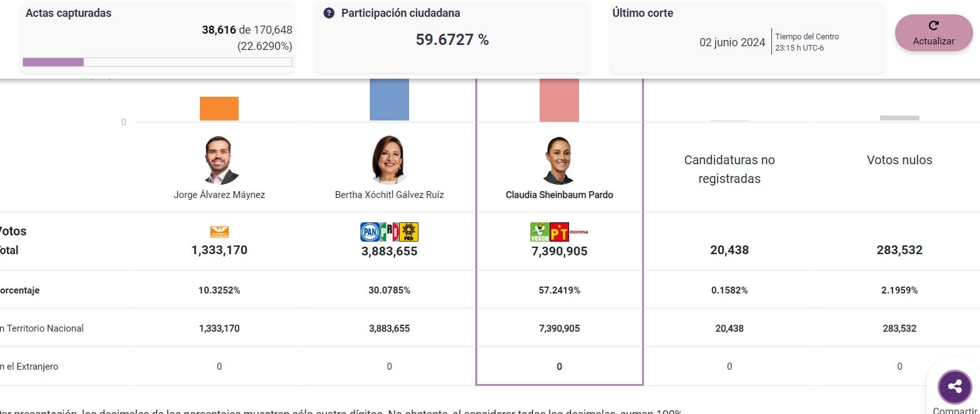Click the Actualizar refresh button

[x=933, y=33]
